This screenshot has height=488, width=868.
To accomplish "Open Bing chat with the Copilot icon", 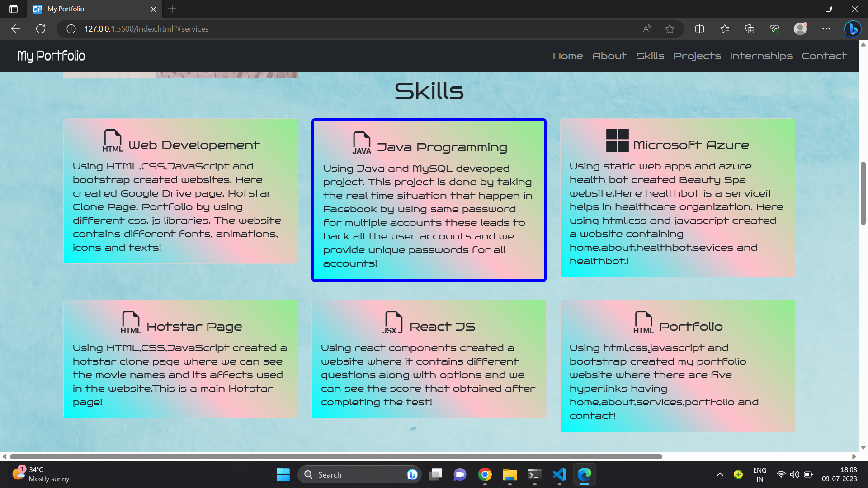I will 853,28.
